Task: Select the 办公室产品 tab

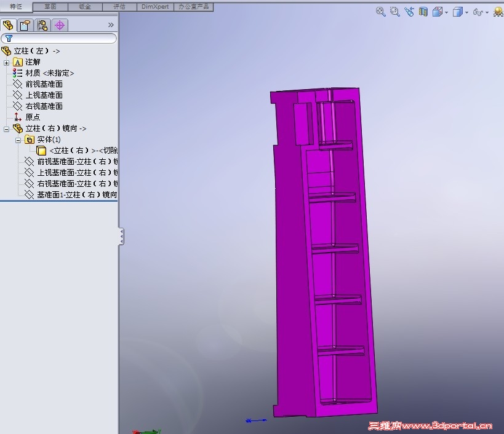Action: click(193, 7)
